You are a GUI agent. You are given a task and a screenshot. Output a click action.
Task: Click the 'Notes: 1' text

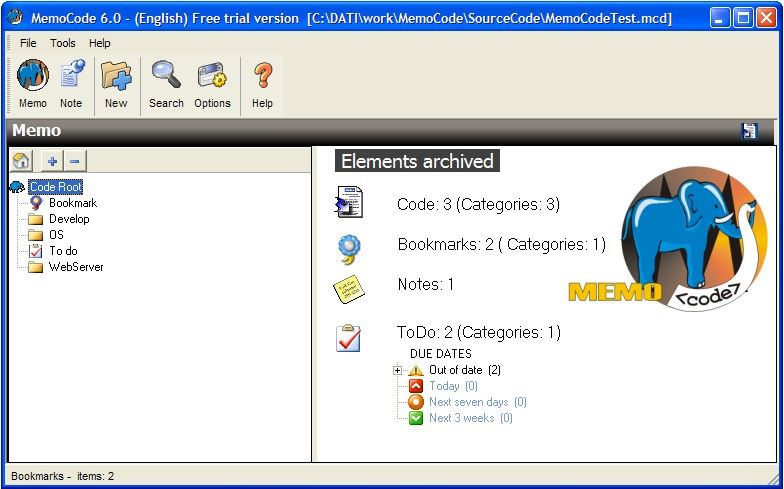[x=426, y=284]
